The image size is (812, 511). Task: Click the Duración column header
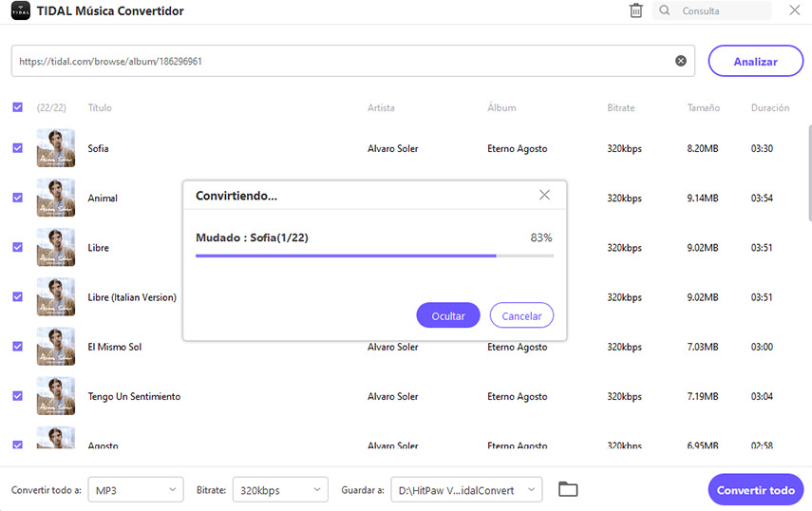[770, 107]
